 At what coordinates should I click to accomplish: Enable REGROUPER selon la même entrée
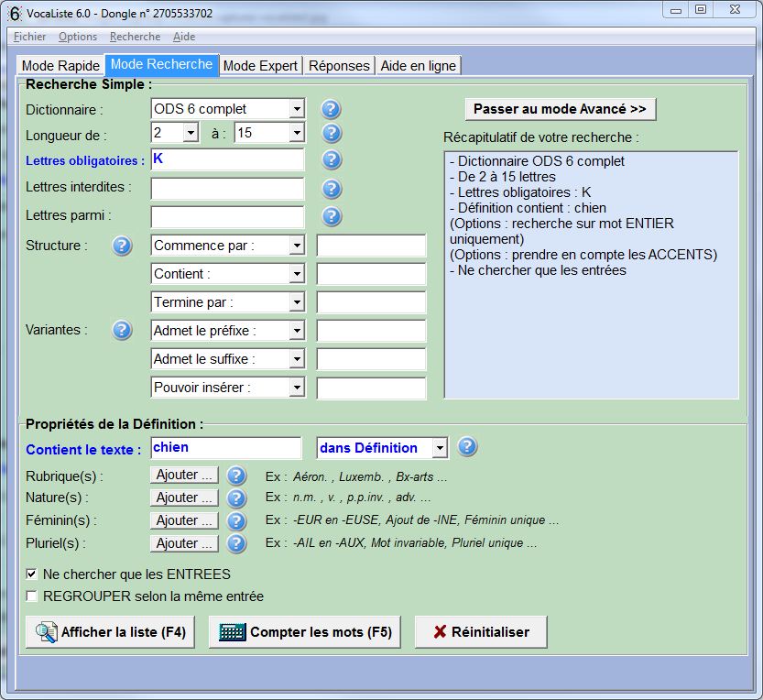32,596
